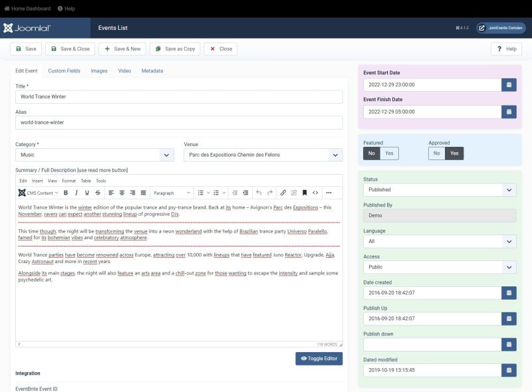Open the overflow menu with the ellipsis icon
The width and height of the screenshot is (532, 392).
click(x=327, y=193)
